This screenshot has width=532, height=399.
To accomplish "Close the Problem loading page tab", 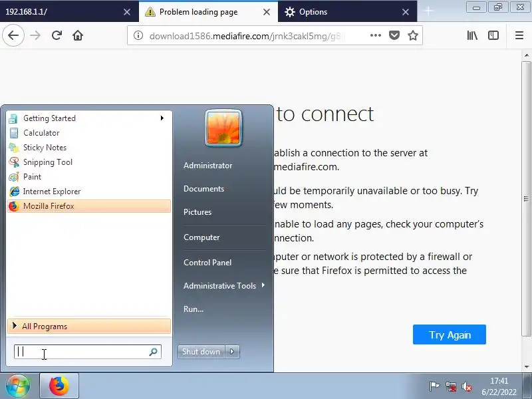I will [267, 12].
